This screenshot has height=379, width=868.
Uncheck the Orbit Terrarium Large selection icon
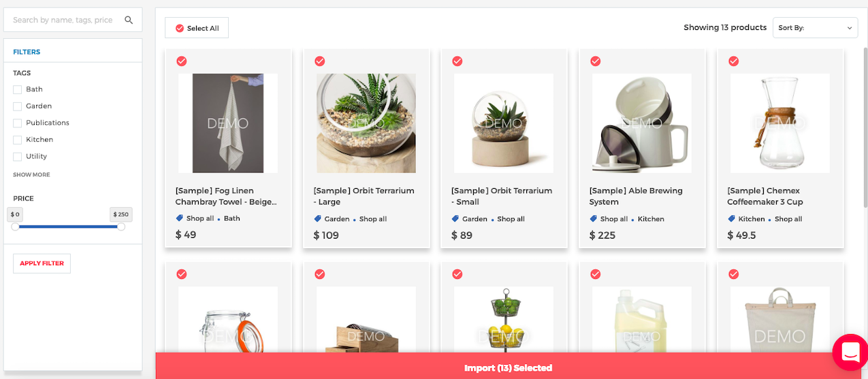pyautogui.click(x=320, y=61)
